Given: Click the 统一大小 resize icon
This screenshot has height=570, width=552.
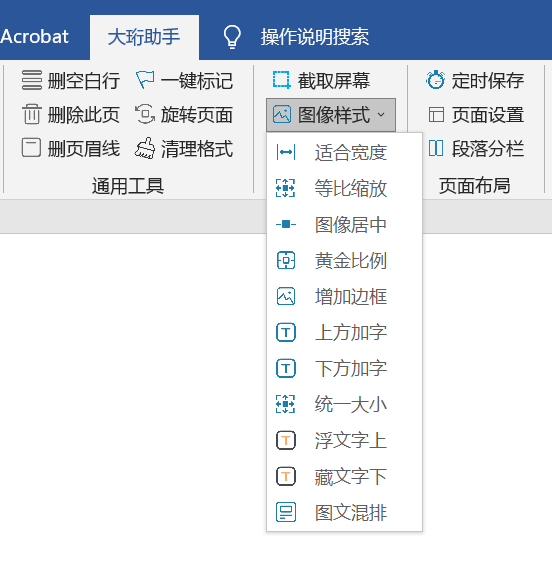Looking at the screenshot, I should click(285, 404).
